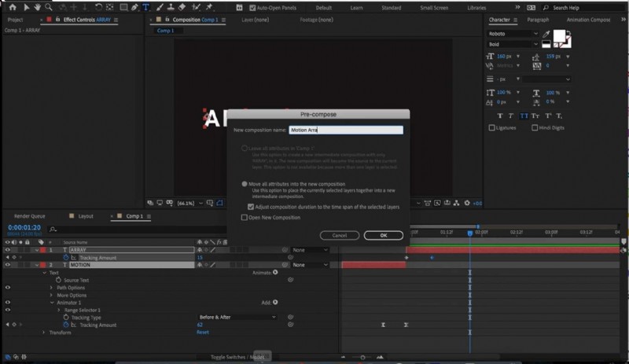629x364 pixels.
Task: Open MOTION layer parent None dropdown
Action: click(310, 265)
